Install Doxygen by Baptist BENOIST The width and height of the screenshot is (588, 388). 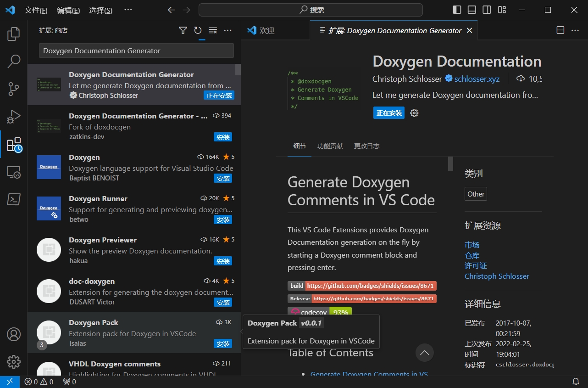tap(223, 178)
